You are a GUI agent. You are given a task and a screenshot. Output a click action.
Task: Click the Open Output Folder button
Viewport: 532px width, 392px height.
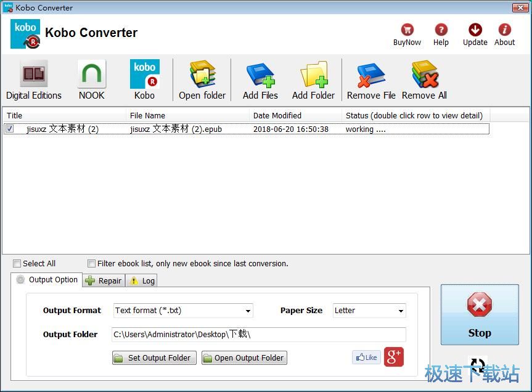point(244,357)
